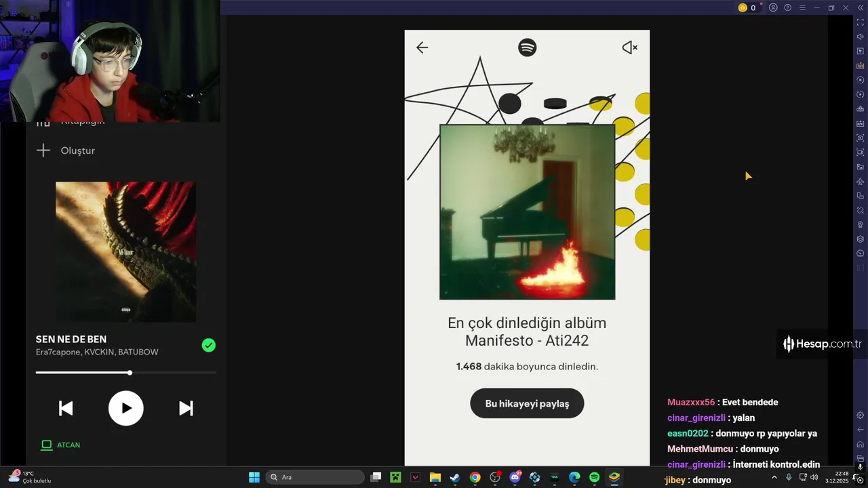Click the BlueStacks volume icon
868x488 pixels.
(x=860, y=37)
